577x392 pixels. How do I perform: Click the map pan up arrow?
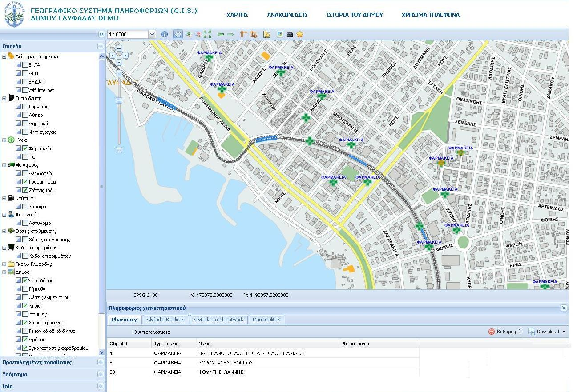[x=119, y=48]
